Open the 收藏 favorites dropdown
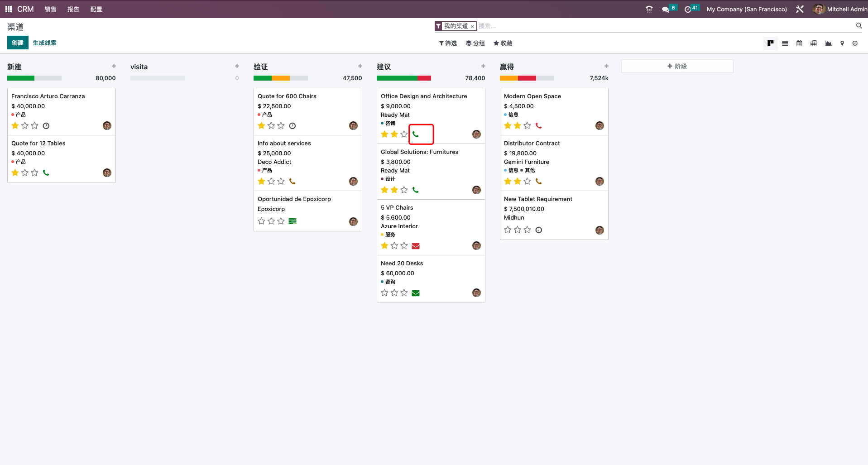 click(503, 43)
